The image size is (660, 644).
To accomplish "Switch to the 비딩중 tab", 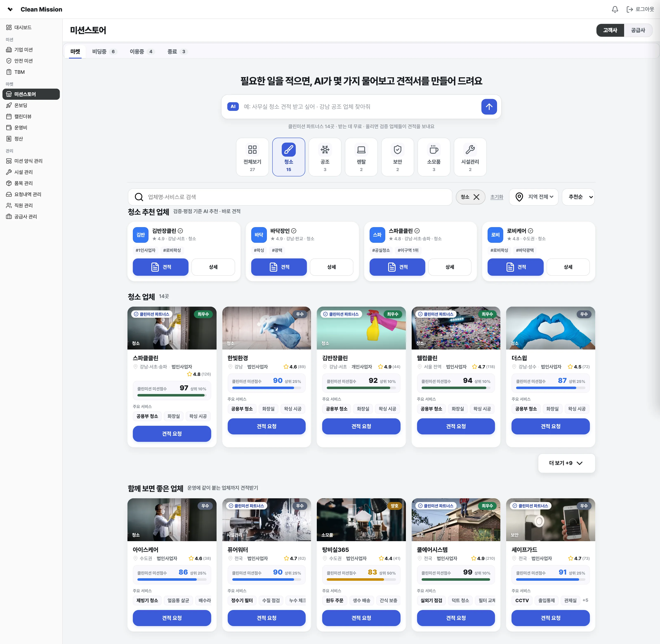I will coord(104,51).
